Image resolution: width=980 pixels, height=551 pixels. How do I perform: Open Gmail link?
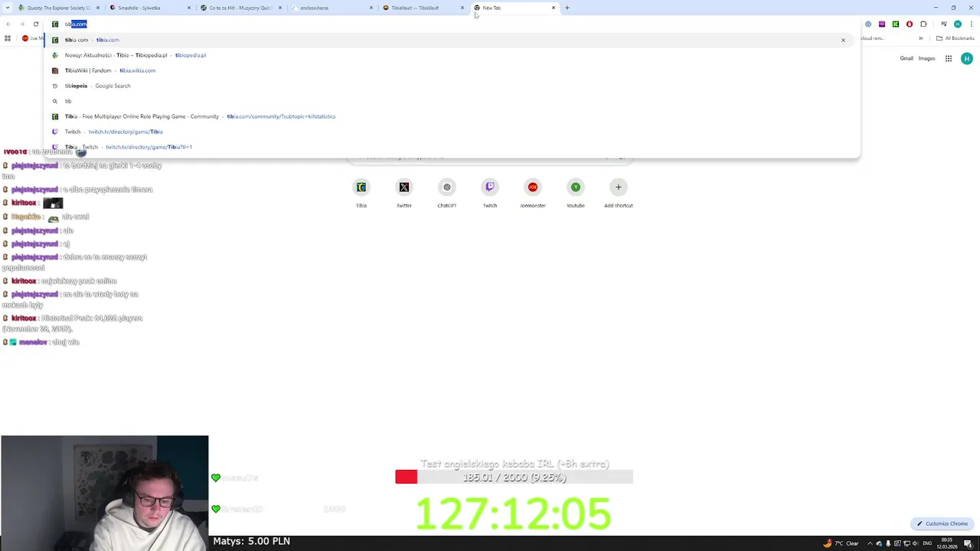point(906,58)
